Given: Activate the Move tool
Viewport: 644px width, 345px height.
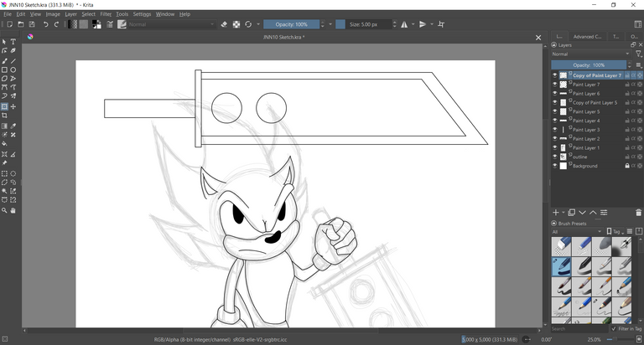Looking at the screenshot, I should click(13, 106).
